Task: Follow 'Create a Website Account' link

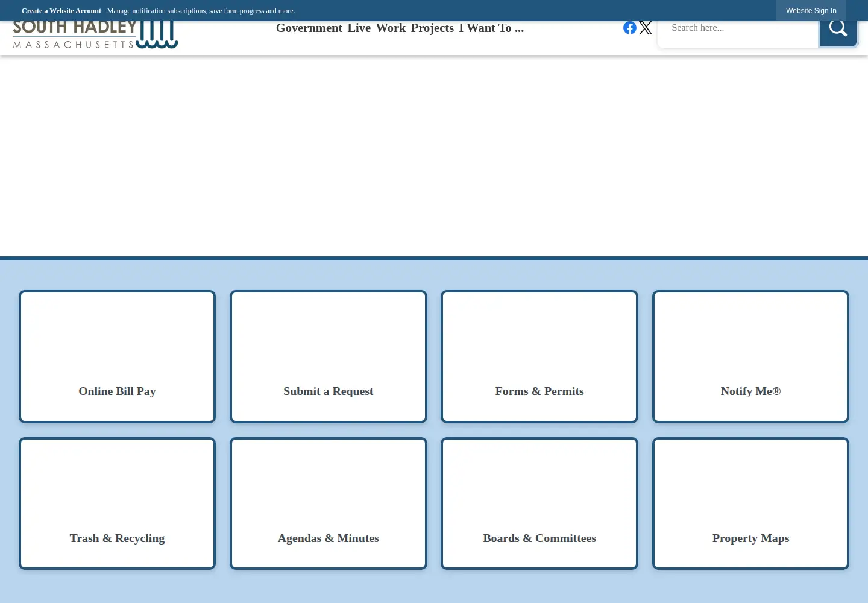Action: [61, 11]
